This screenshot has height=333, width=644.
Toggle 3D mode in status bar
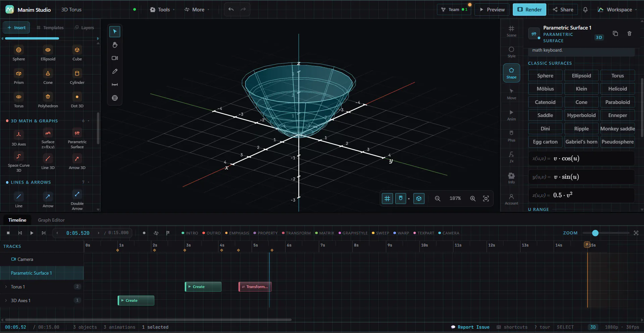pyautogui.click(x=593, y=327)
